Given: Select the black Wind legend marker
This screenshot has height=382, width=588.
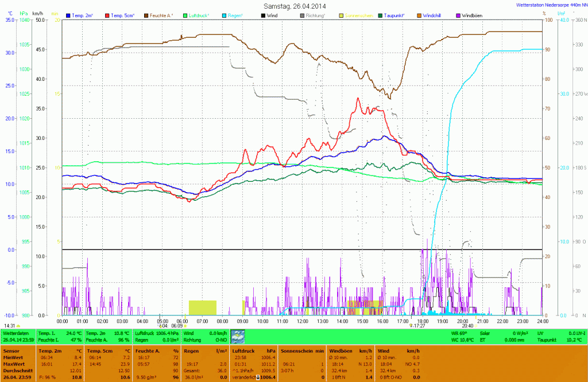Looking at the screenshot, I should 263,15.
